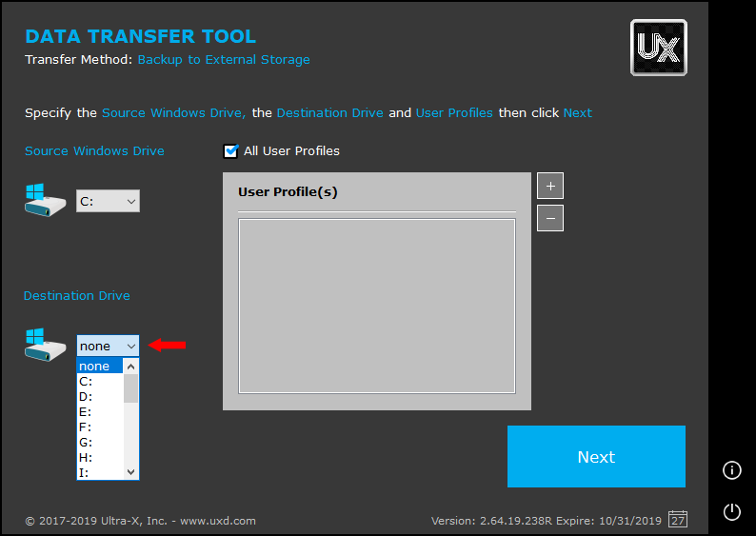Uncheck All User Profiles checkbox

click(x=230, y=151)
